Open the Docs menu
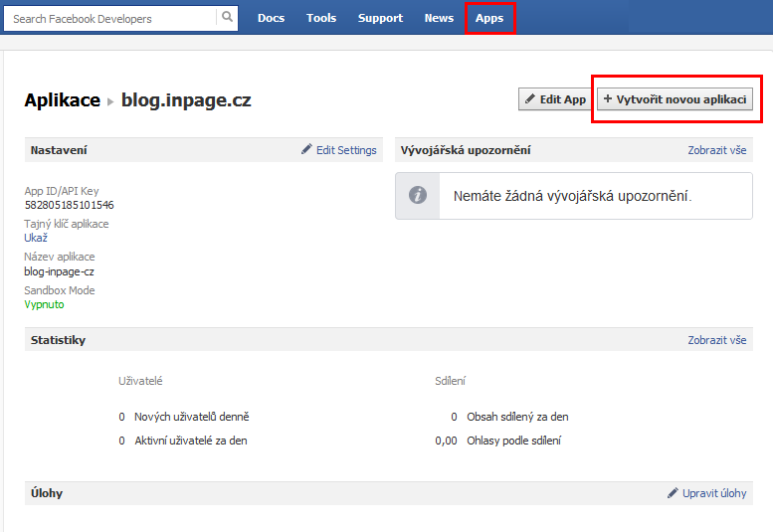773x532 pixels. [272, 18]
